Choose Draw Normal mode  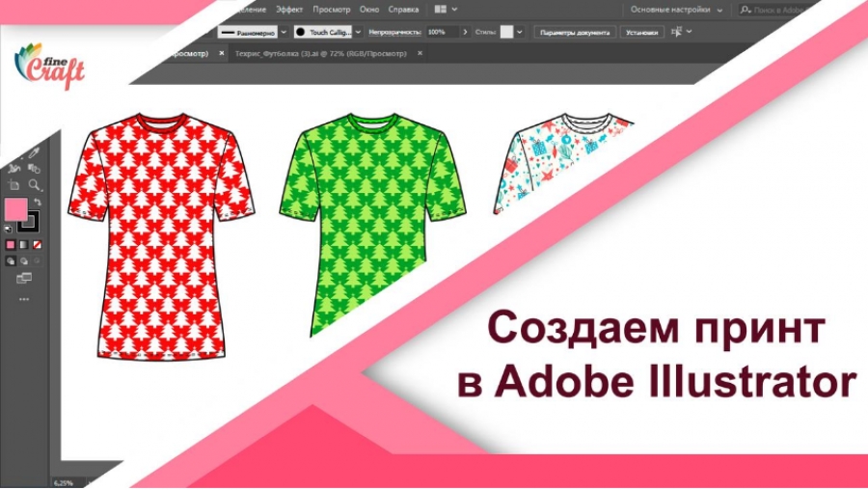click(11, 260)
